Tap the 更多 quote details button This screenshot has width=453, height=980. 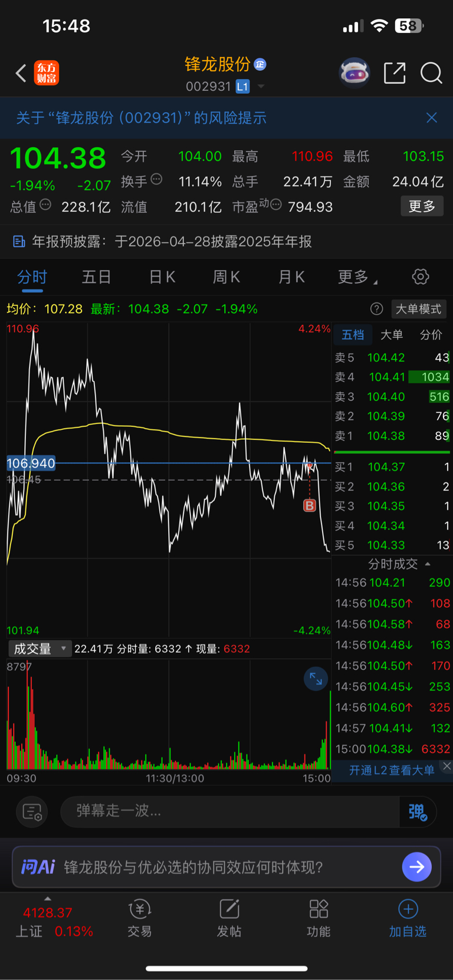pos(422,206)
